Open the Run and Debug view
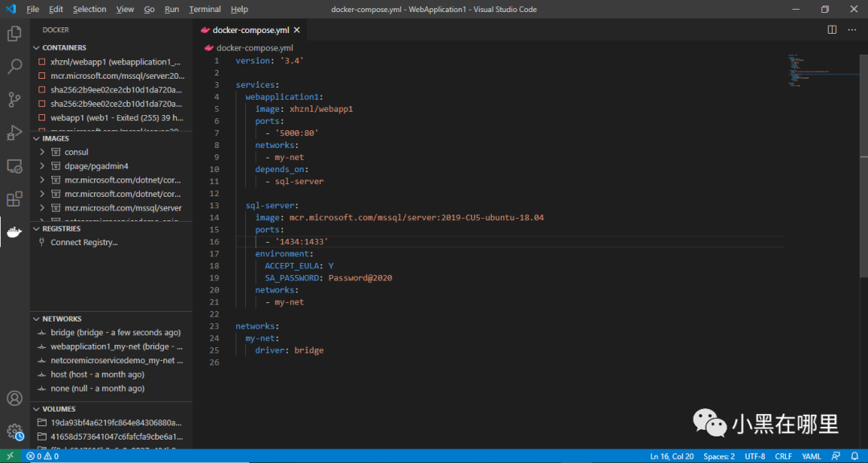868x463 pixels. coord(14,133)
